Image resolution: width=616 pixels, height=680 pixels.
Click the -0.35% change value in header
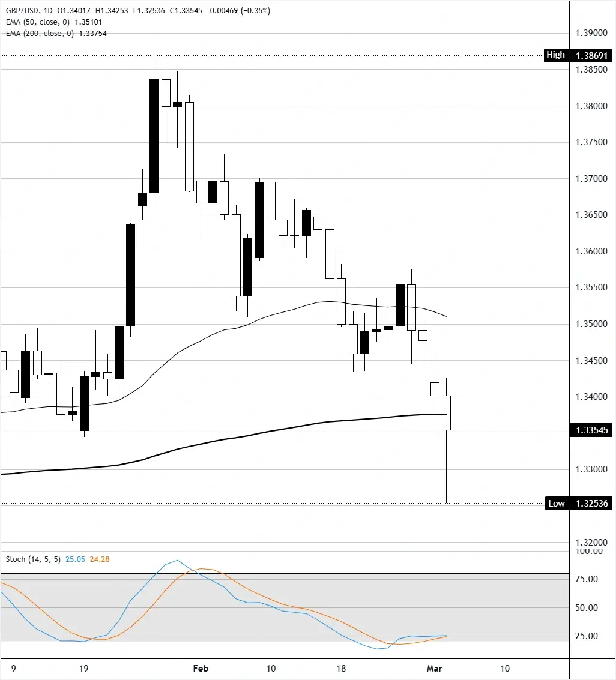click(256, 11)
